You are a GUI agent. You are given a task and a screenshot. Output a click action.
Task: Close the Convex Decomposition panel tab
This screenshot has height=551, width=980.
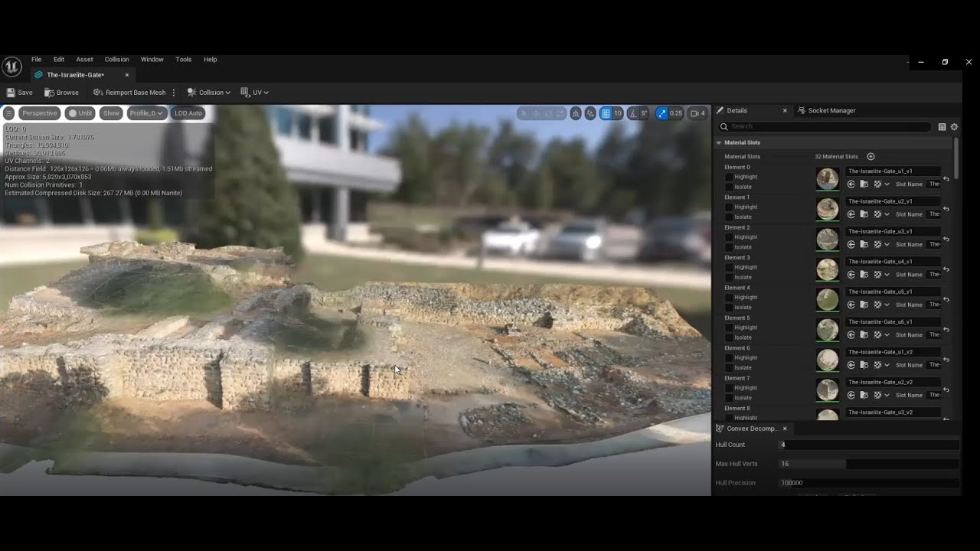point(785,429)
